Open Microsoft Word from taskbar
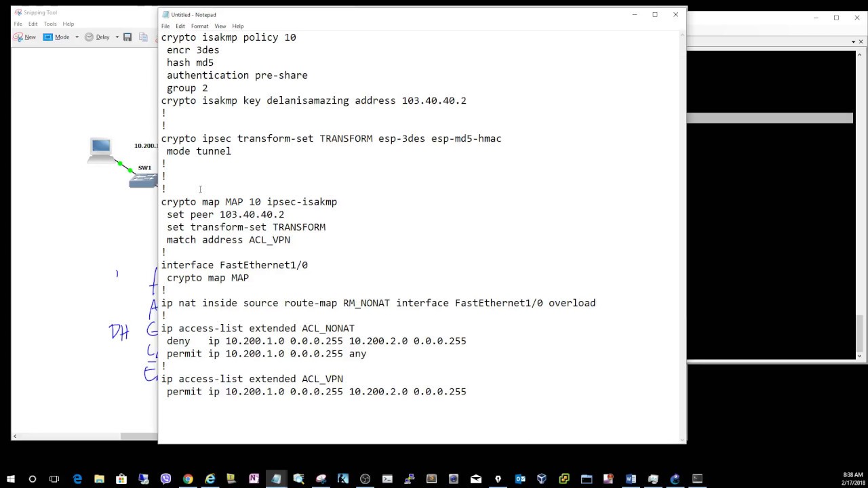868x488 pixels. point(631,479)
